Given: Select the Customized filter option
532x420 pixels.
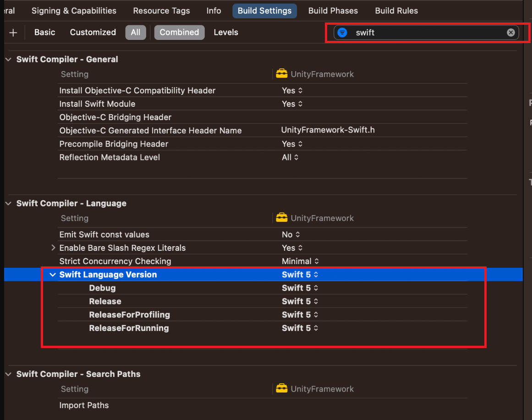Looking at the screenshot, I should pyautogui.click(x=93, y=32).
